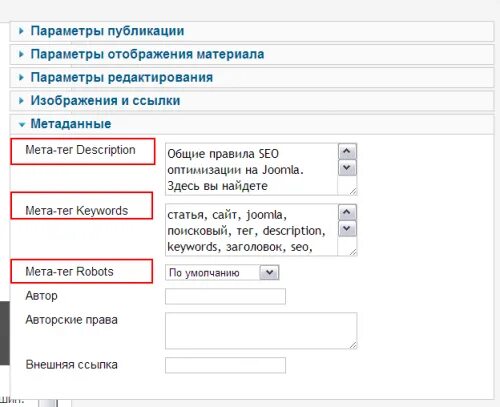Click resize grip of Description textarea

click(x=353, y=191)
